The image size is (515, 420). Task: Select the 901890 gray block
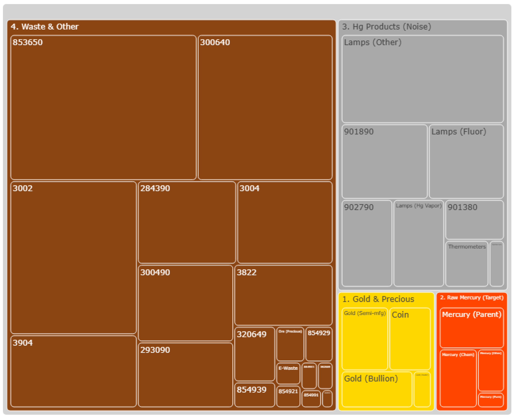pos(384,162)
